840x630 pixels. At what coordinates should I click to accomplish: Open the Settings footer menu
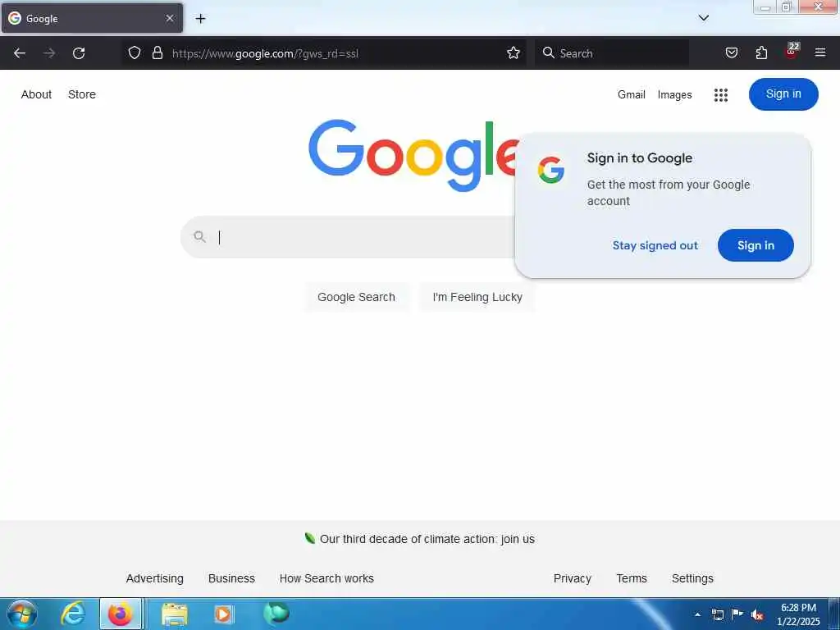click(692, 578)
